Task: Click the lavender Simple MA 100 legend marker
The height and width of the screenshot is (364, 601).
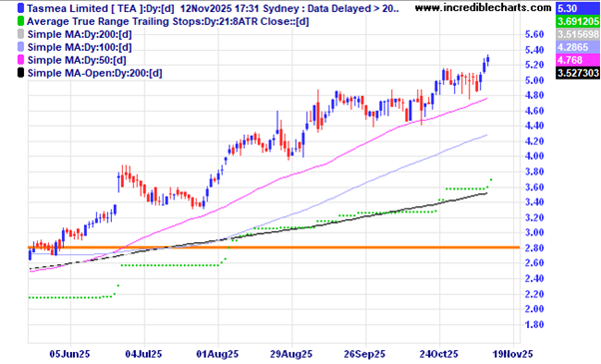Action: coord(21,47)
